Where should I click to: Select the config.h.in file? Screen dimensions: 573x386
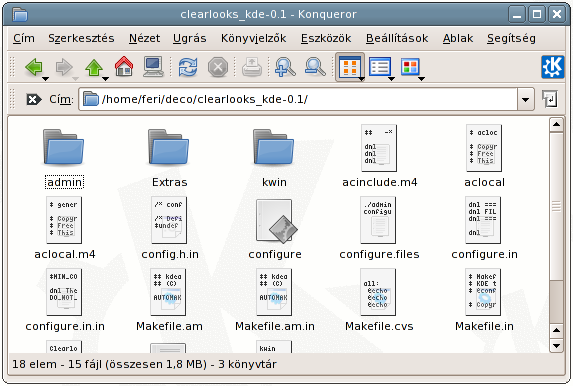click(170, 228)
